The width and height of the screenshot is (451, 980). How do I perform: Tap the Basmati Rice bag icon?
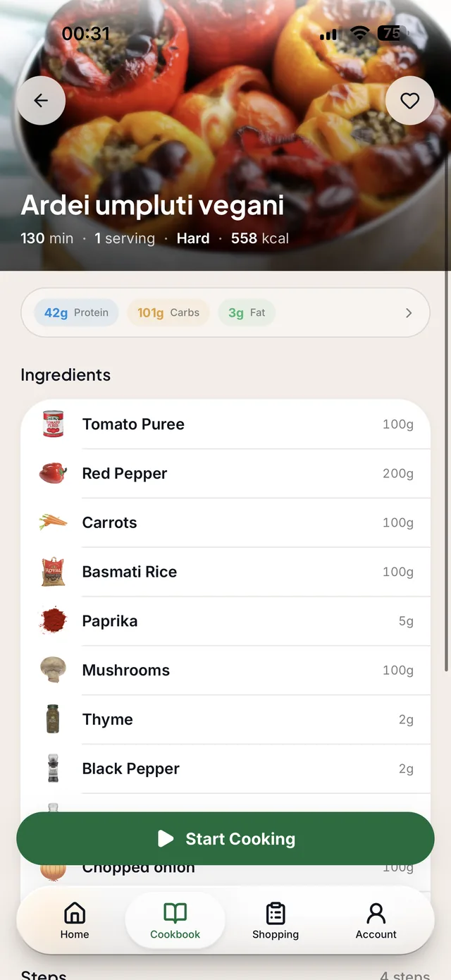point(53,572)
